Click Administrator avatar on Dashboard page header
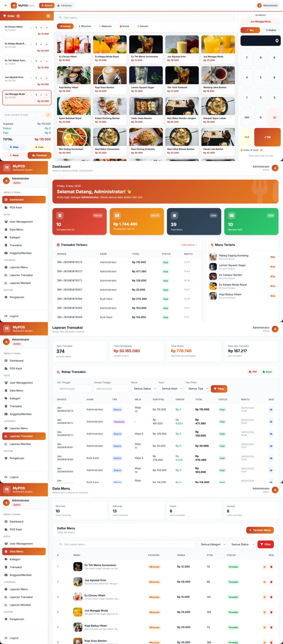 [275, 168]
